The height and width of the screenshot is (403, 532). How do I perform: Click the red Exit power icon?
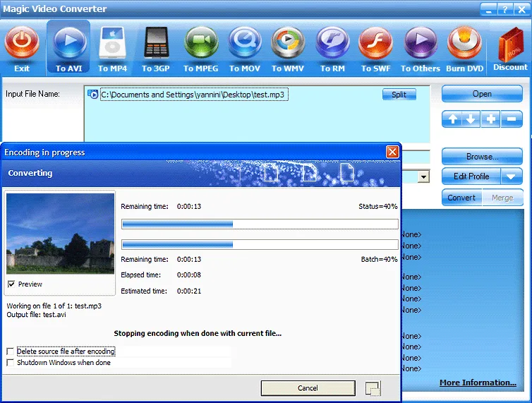(x=22, y=44)
